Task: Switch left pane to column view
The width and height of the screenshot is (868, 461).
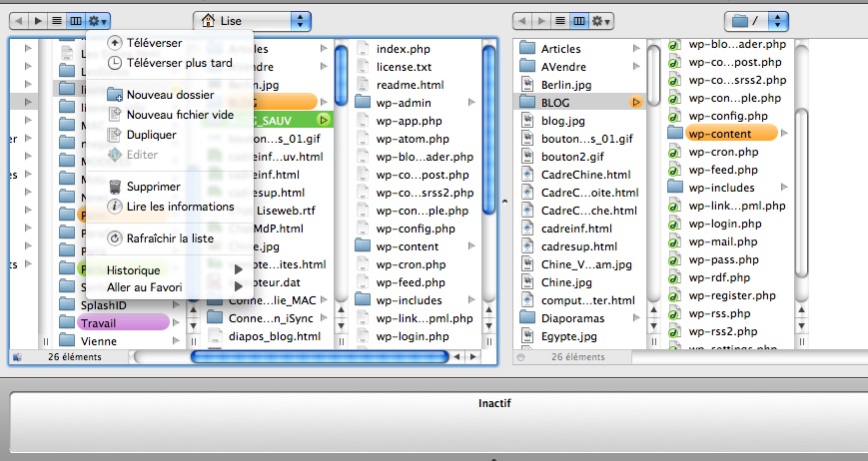Action: pyautogui.click(x=75, y=20)
